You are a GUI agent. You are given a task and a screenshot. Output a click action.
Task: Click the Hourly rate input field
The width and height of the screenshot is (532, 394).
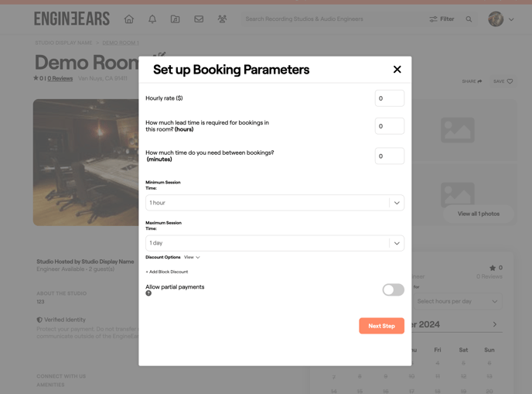pos(389,98)
